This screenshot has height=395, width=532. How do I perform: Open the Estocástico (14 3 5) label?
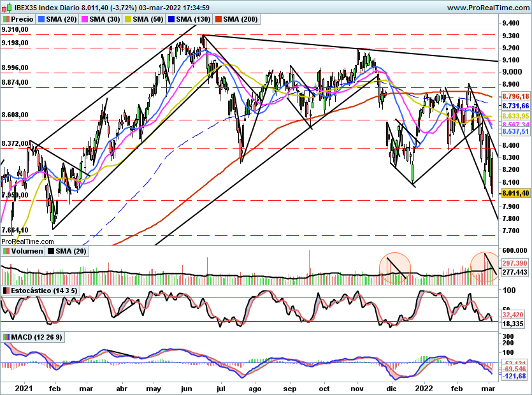[44, 291]
